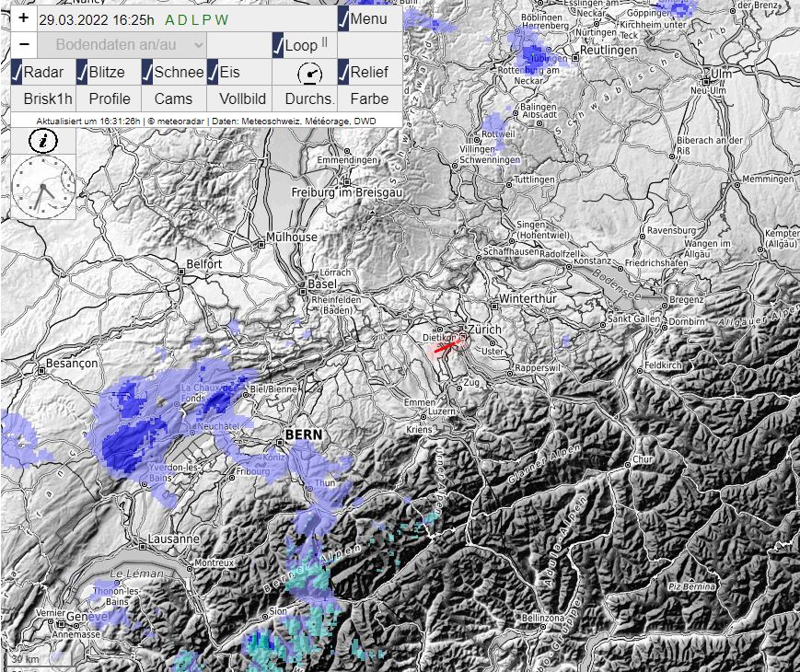Image resolution: width=800 pixels, height=672 pixels.
Task: Click the Schaffhausen label
Action: coord(511,252)
